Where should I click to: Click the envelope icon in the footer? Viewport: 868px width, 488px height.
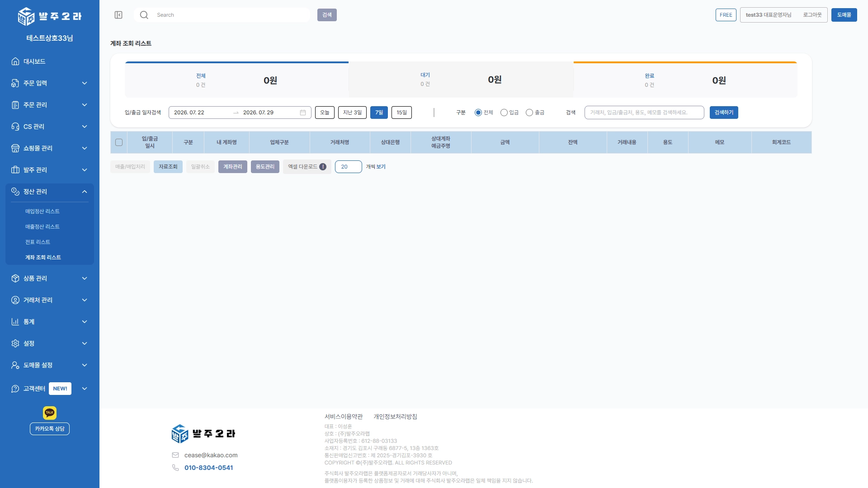point(175,455)
